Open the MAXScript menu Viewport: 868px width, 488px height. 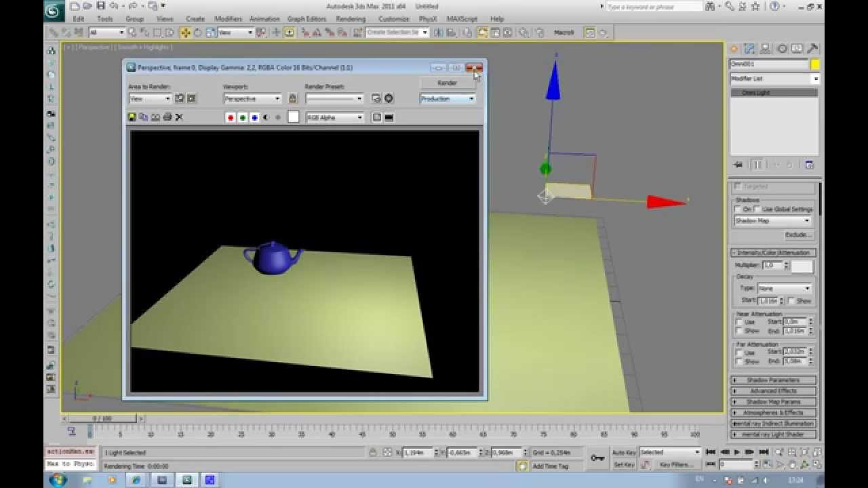pos(462,19)
